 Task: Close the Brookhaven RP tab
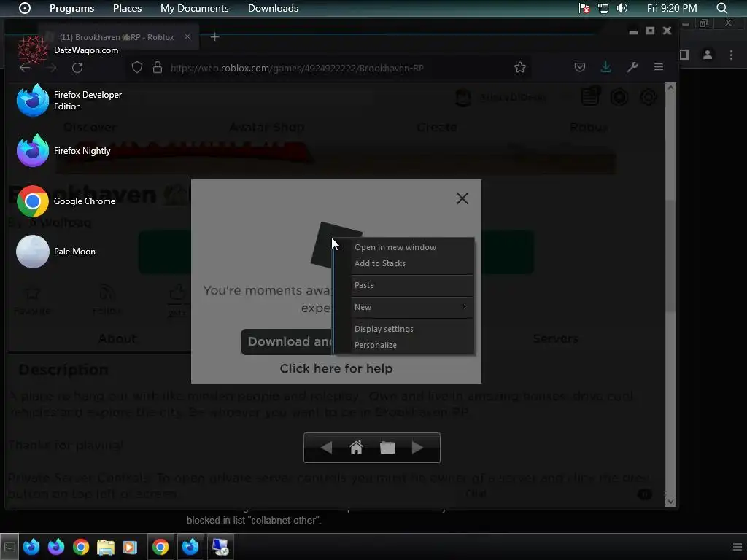coord(187,36)
